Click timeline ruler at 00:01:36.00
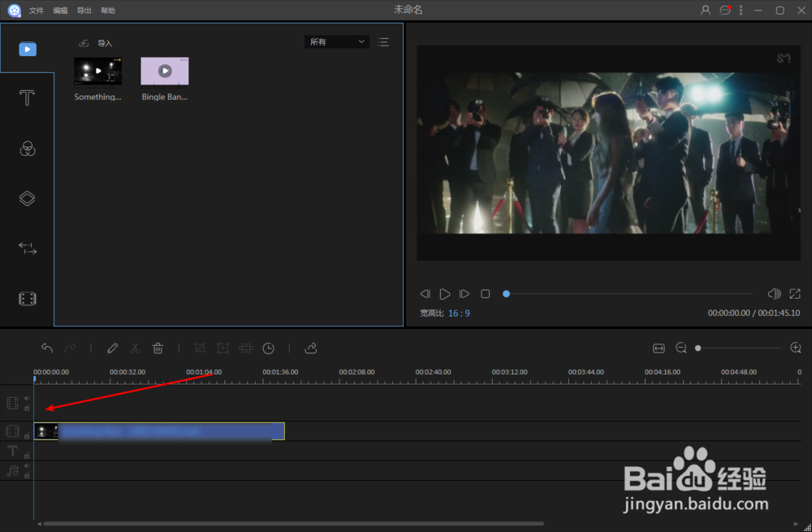 click(x=280, y=372)
